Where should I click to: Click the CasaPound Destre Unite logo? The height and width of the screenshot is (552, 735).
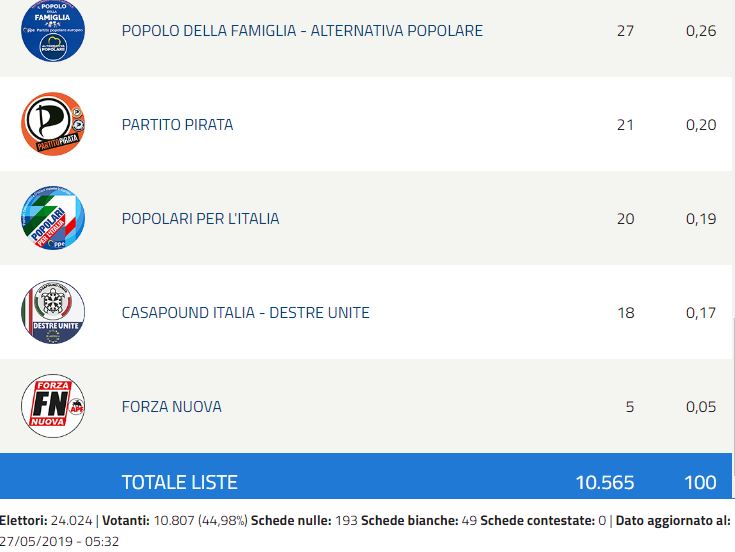53,312
